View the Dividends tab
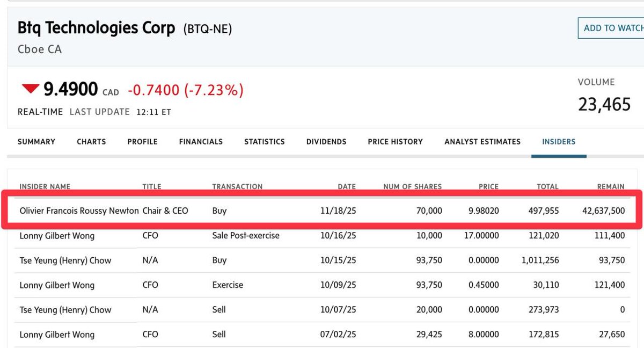The width and height of the screenshot is (644, 348). pos(326,142)
